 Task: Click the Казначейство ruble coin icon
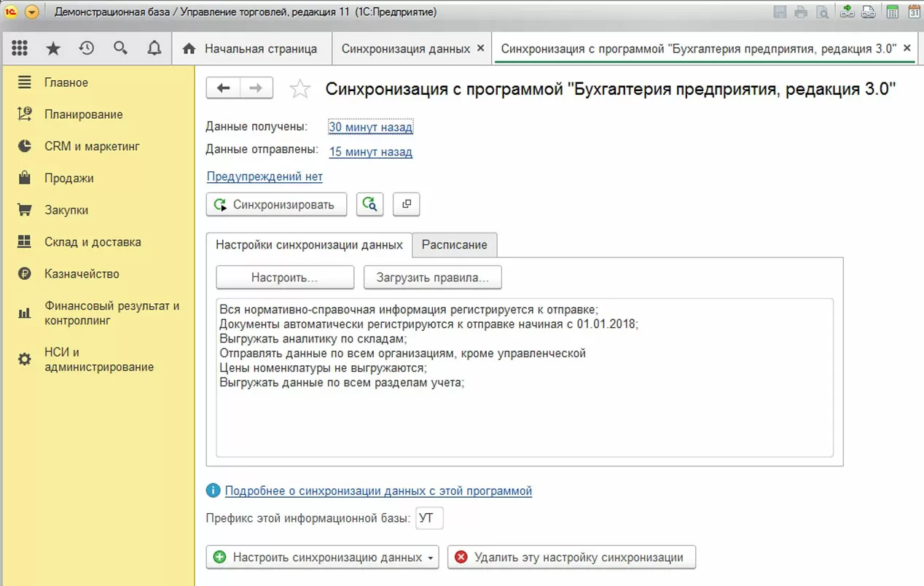point(25,274)
